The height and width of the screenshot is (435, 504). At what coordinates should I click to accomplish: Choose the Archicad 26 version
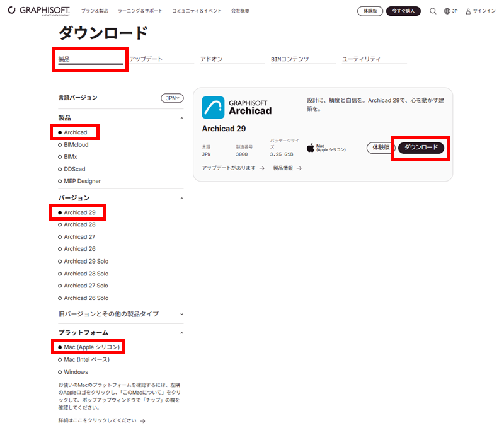click(77, 249)
